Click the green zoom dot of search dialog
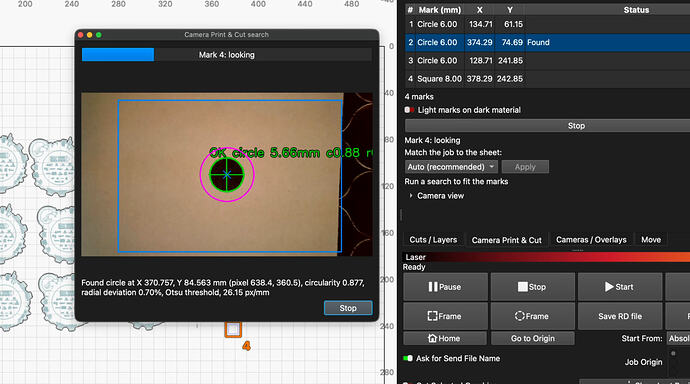The image size is (690, 384). 99,35
